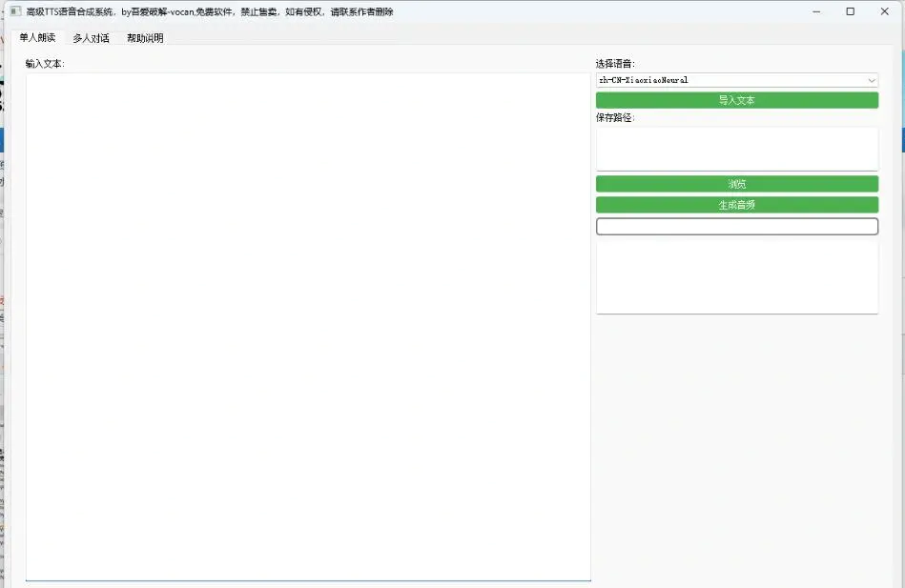Click 生成音频 to generate audio
This screenshot has width=905, height=588.
coord(737,204)
